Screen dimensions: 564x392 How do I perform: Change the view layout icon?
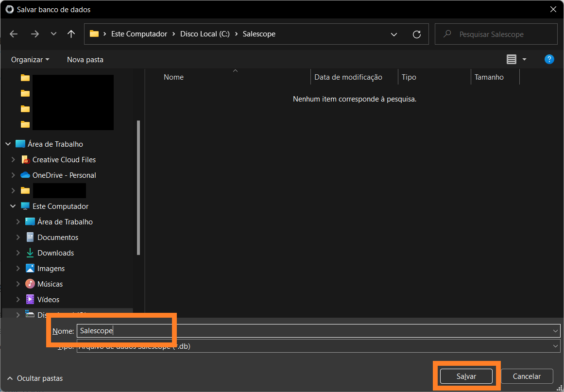(512, 59)
